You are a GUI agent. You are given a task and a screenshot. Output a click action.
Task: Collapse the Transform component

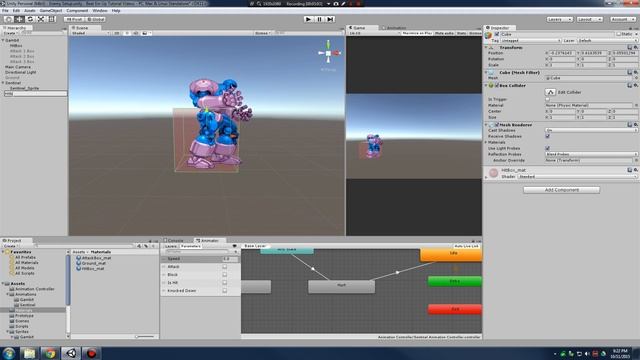[x=486, y=48]
